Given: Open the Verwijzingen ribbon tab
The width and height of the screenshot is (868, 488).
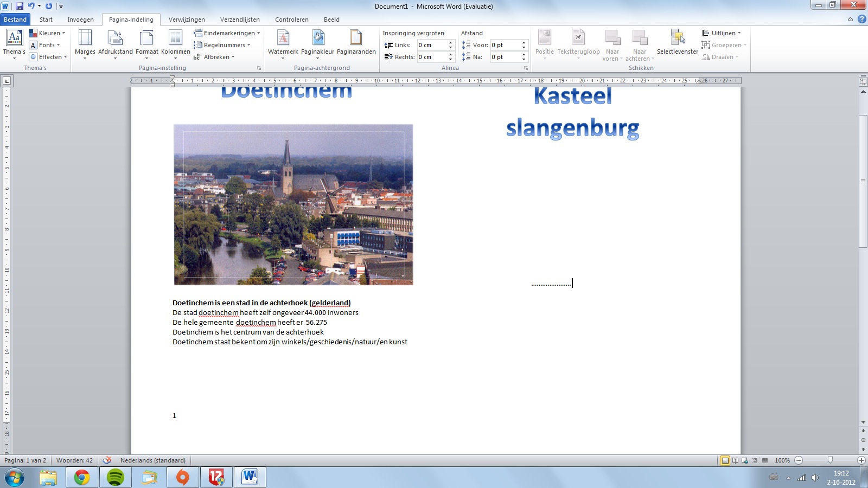Looking at the screenshot, I should tap(187, 20).
